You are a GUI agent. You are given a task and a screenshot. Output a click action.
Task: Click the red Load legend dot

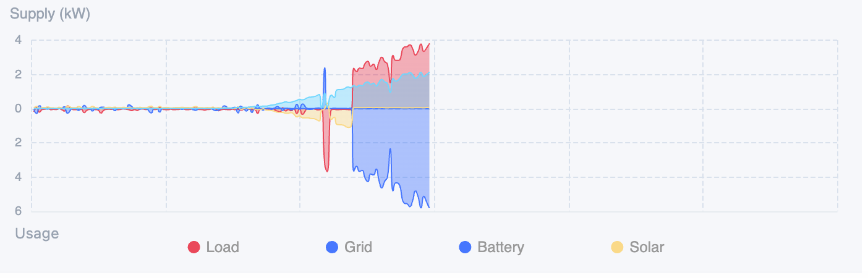click(x=194, y=248)
